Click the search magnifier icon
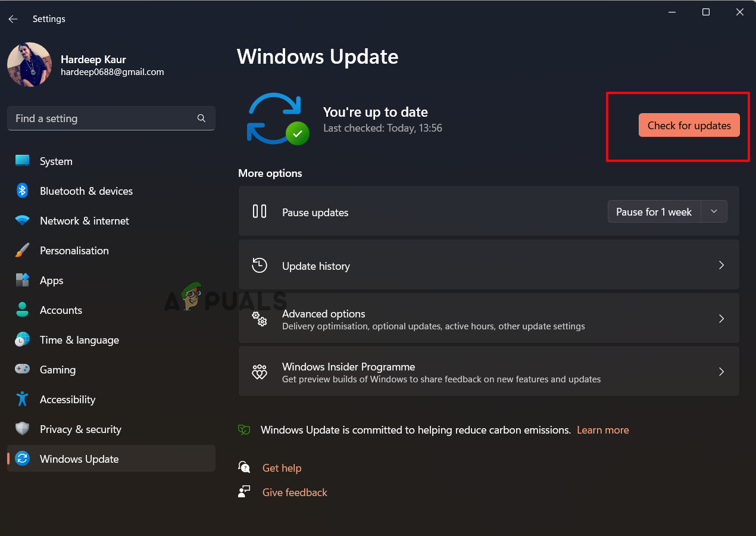Image resolution: width=756 pixels, height=536 pixels. pyautogui.click(x=201, y=119)
